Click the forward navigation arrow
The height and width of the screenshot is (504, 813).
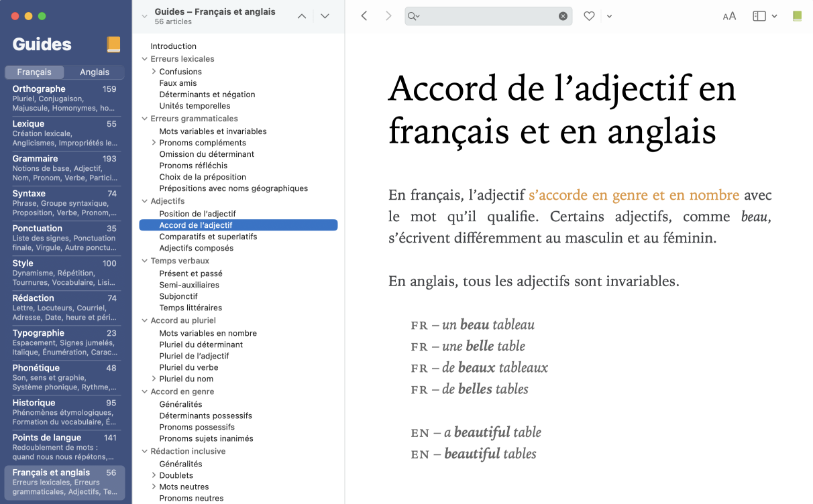[x=388, y=15]
